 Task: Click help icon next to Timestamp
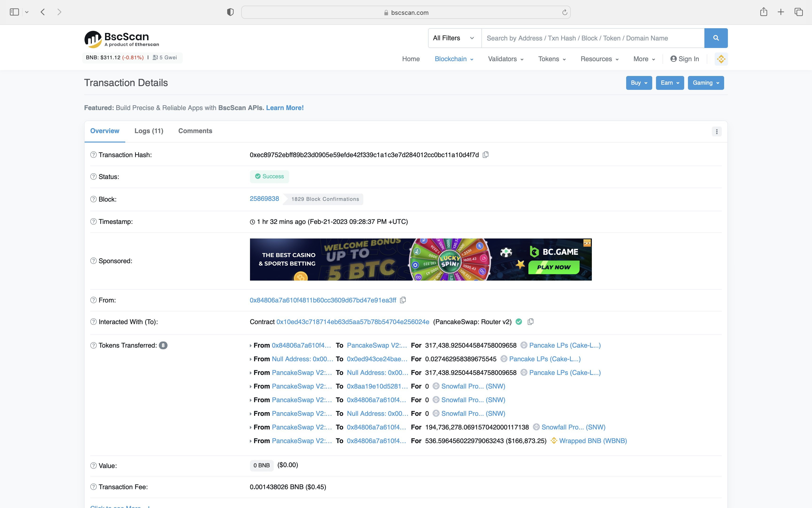pyautogui.click(x=94, y=221)
